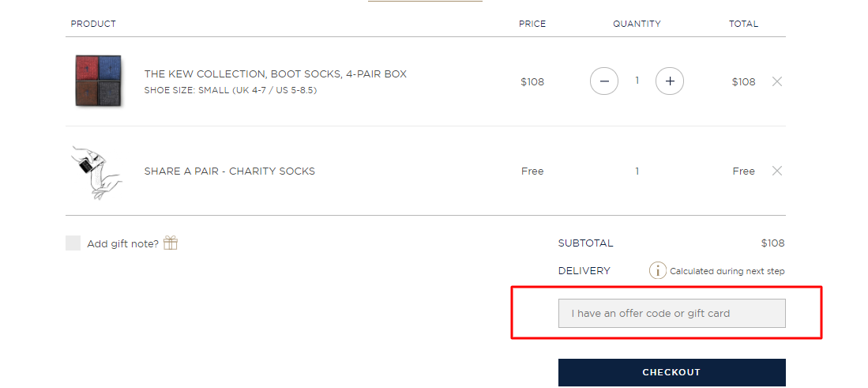Image resolution: width=868 pixels, height=388 pixels.
Task: Click the PRODUCT column header
Action: (93, 24)
